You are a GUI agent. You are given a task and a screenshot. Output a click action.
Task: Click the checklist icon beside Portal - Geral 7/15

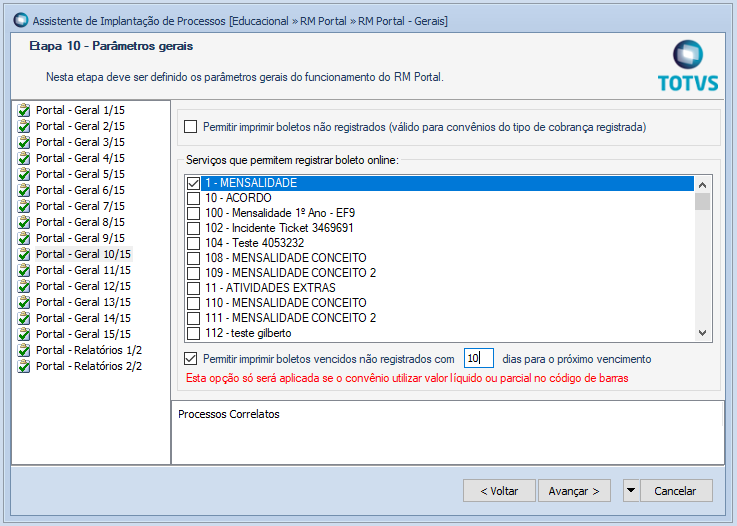pyautogui.click(x=24, y=206)
